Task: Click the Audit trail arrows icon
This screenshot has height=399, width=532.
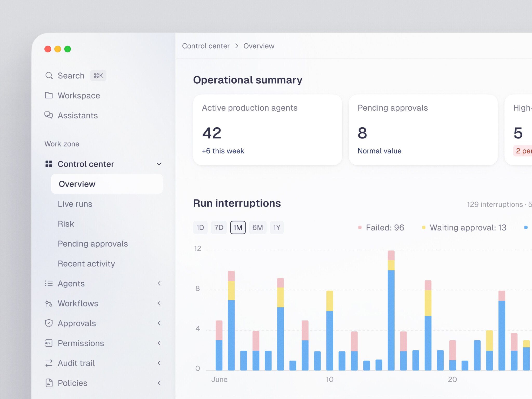Action: 49,363
